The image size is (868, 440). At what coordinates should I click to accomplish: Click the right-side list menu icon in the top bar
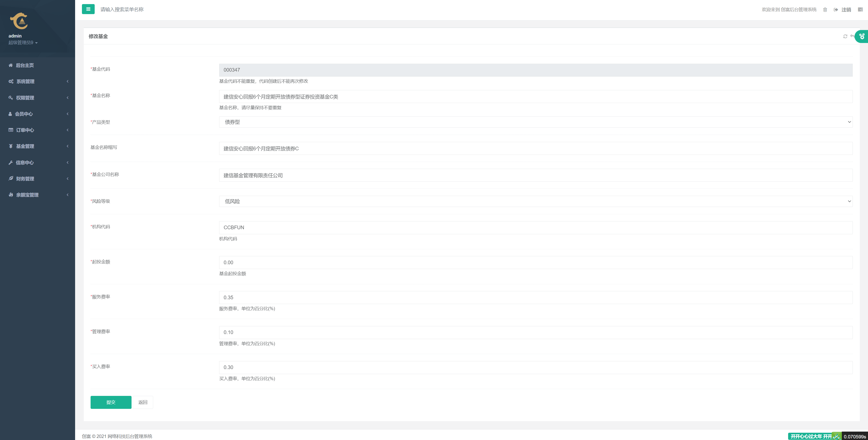860,10
